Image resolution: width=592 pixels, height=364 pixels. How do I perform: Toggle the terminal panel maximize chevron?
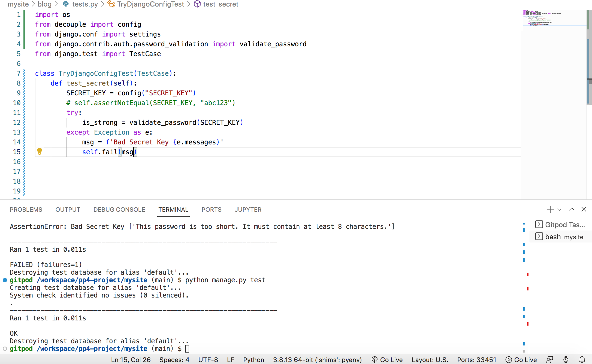tap(572, 209)
